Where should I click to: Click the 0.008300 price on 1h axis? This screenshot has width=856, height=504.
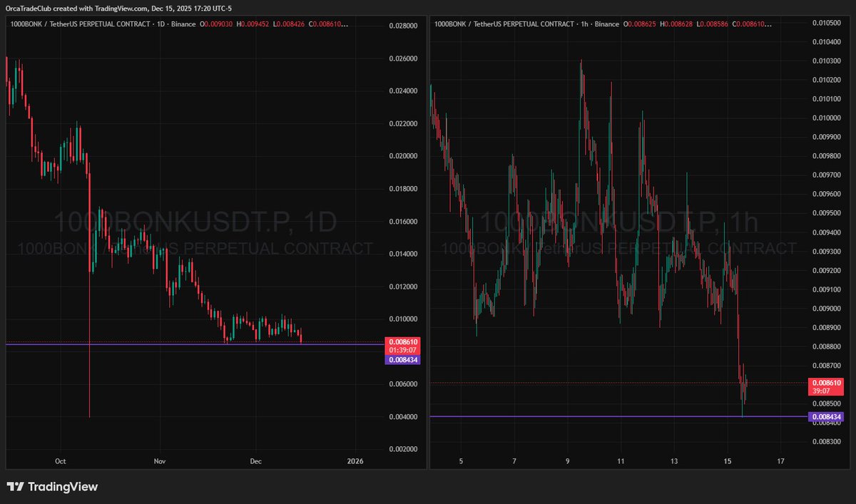(827, 442)
